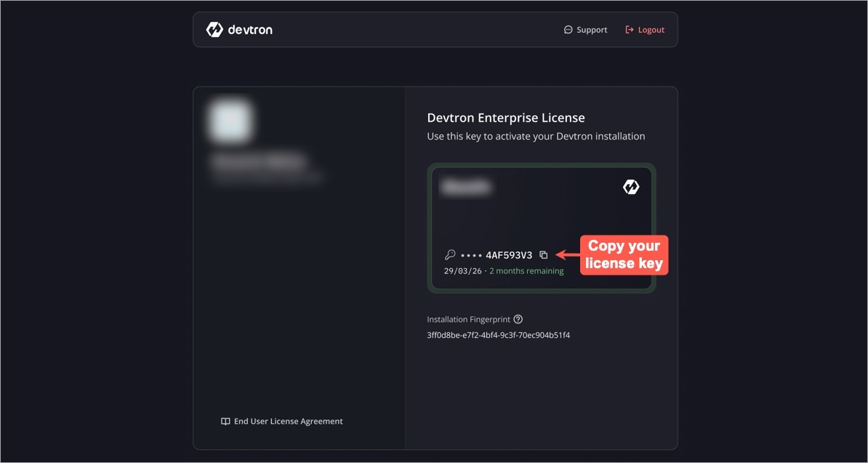868x463 pixels.
Task: Click the Devtron emblem on the license card
Action: [631, 186]
